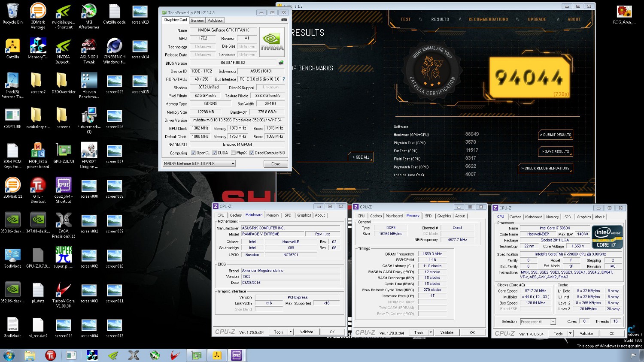
Task: Open the super_pi desktop icon
Action: coord(64,257)
